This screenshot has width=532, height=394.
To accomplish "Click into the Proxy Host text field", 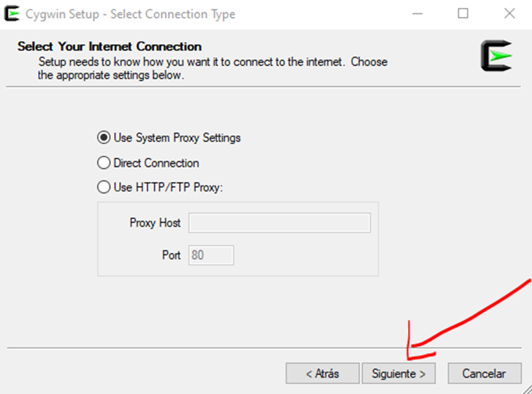I will 280,223.
